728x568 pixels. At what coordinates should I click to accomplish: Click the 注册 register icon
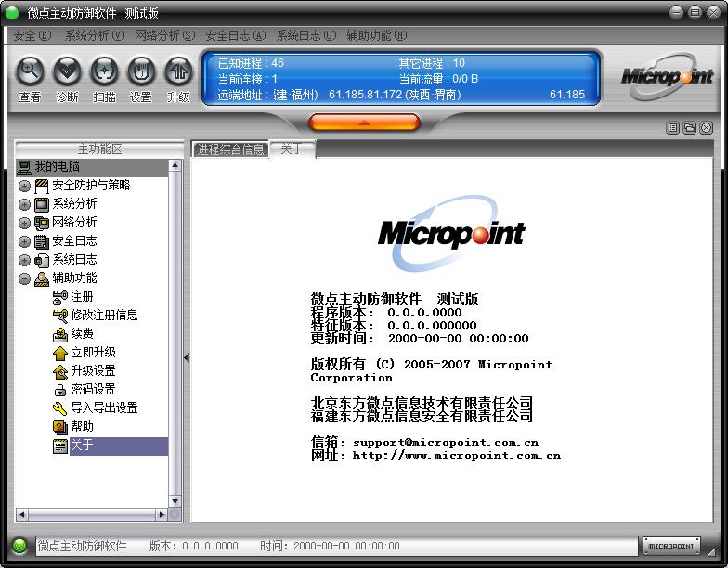coord(60,297)
